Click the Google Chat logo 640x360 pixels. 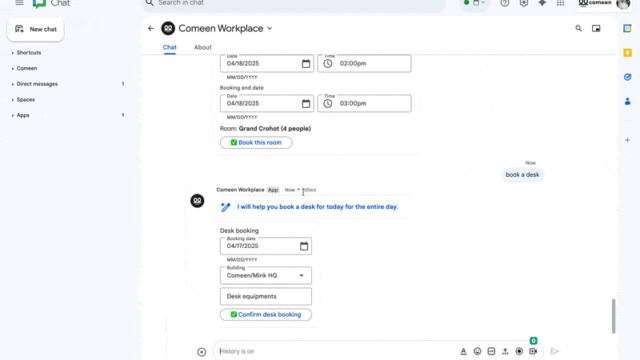[39, 4]
